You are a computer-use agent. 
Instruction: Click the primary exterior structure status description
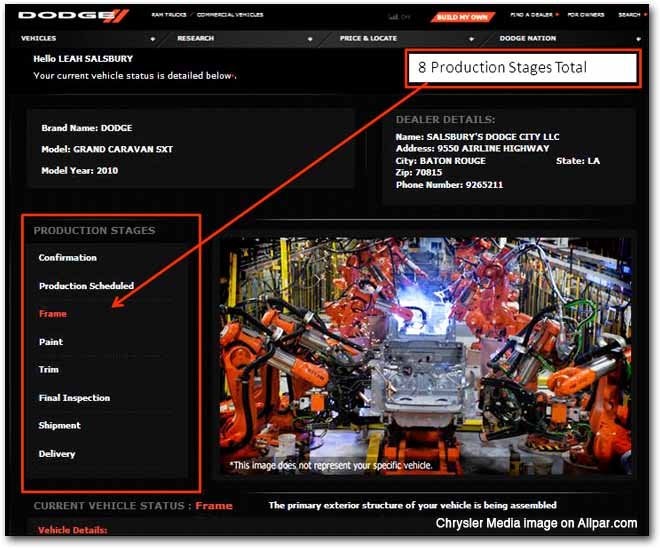pos(412,505)
